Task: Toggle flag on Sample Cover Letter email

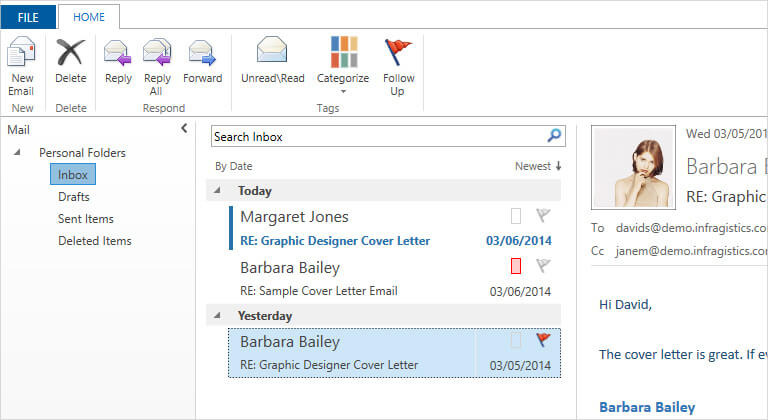Action: tap(543, 266)
